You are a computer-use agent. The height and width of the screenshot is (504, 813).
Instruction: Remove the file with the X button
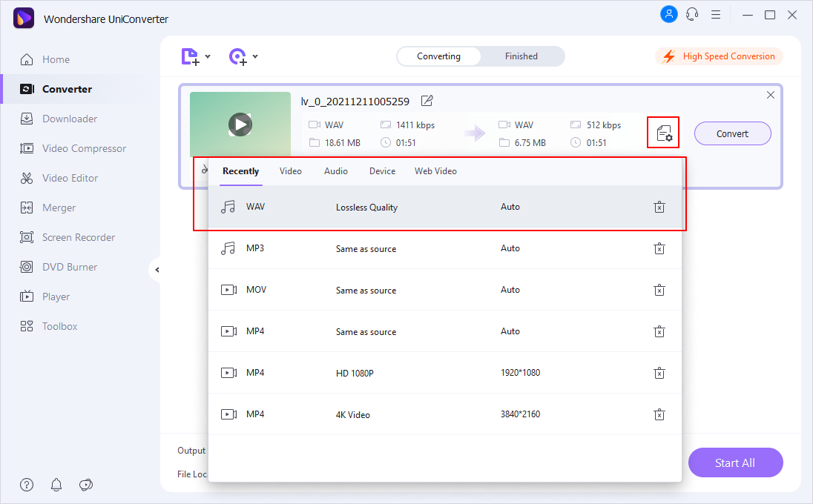tap(771, 95)
